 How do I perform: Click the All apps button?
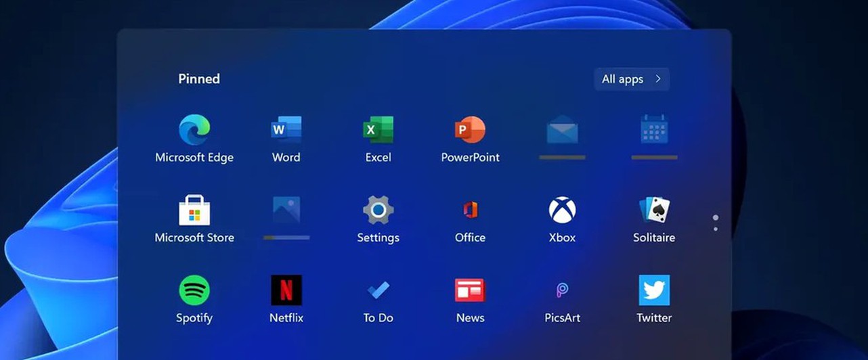coord(632,79)
